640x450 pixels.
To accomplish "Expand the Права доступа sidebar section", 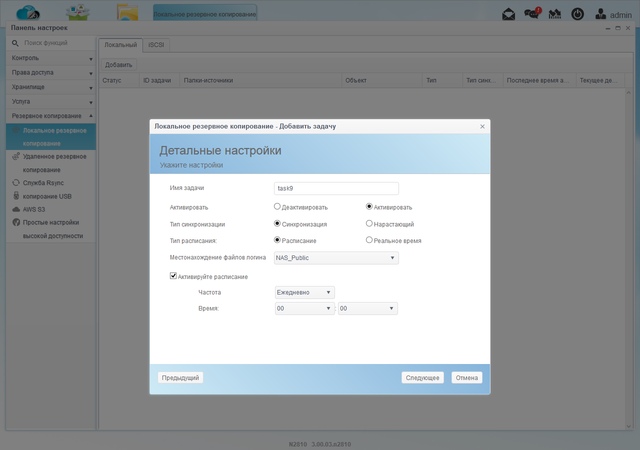I will click(51, 72).
